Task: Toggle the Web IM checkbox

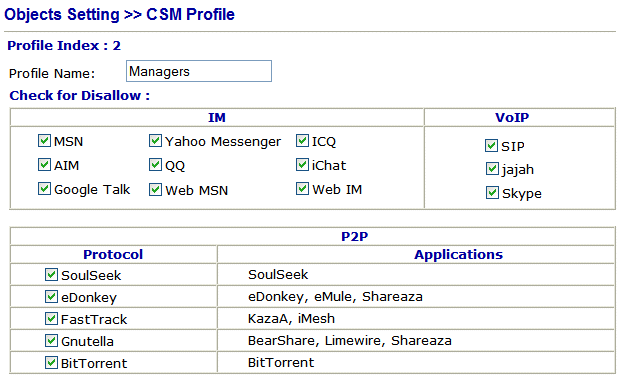Action: click(x=302, y=188)
